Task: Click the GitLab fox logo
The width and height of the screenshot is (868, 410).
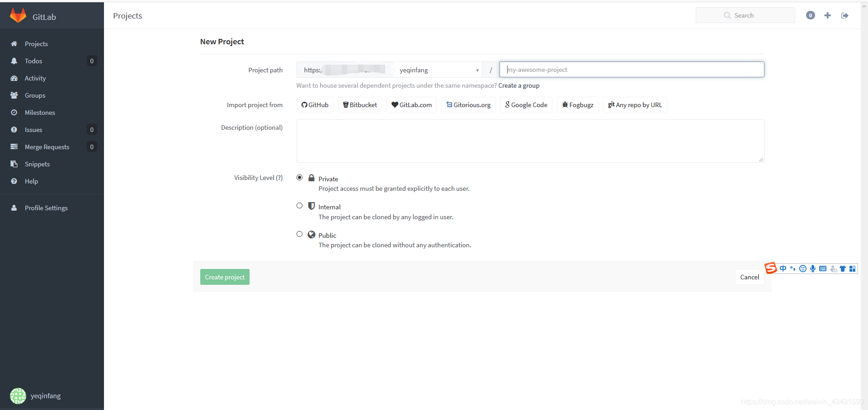Action: 18,16
